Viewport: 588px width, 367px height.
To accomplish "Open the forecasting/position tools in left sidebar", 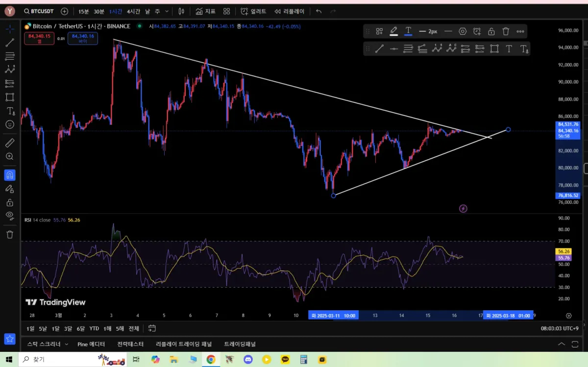I will [x=9, y=83].
